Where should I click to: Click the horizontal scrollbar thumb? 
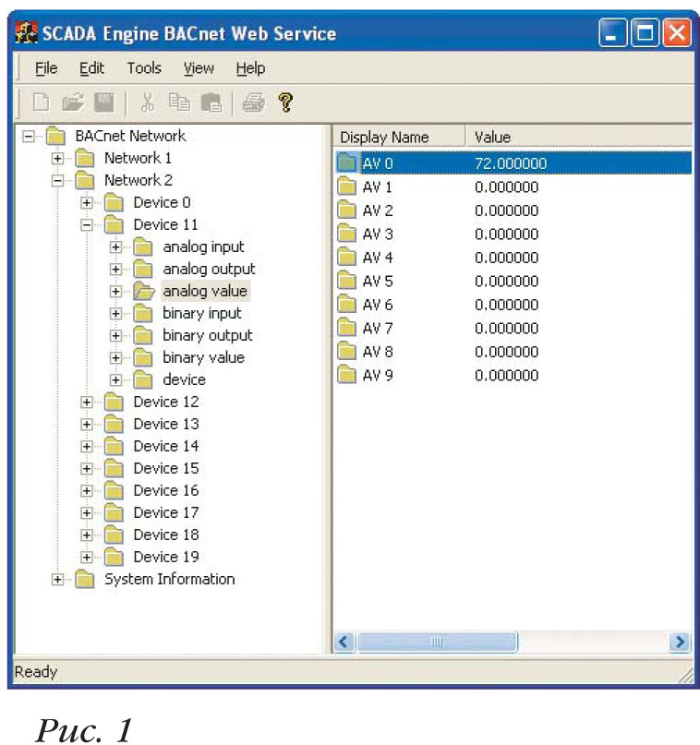click(437, 643)
